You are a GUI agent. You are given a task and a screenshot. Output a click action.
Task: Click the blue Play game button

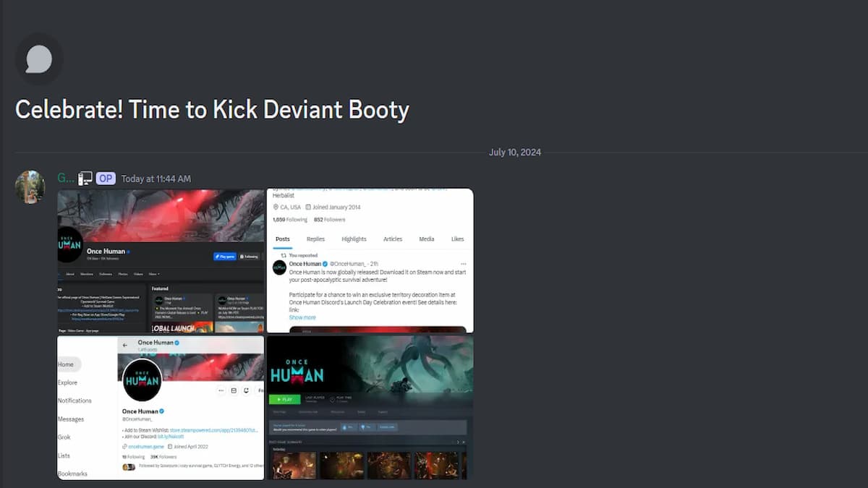(225, 256)
